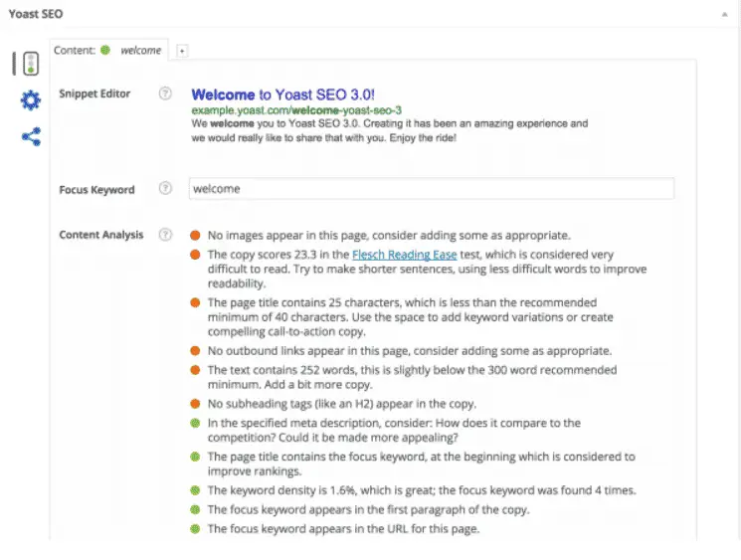Click orange bullet for no outbound links
The image size is (741, 560).
coord(195,351)
